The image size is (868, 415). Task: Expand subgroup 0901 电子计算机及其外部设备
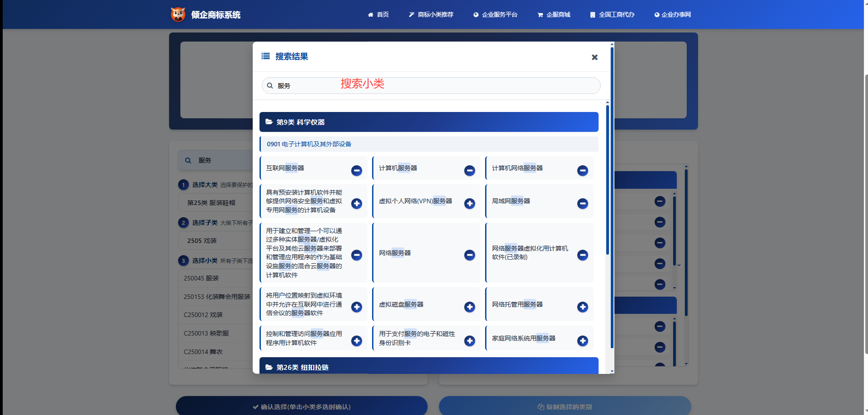(x=429, y=144)
